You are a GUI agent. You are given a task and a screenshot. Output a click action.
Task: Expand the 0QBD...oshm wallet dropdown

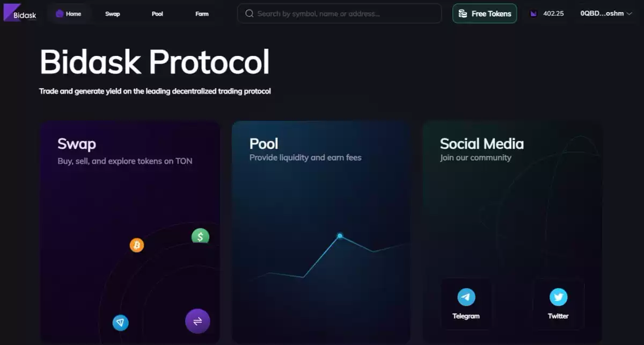606,13
